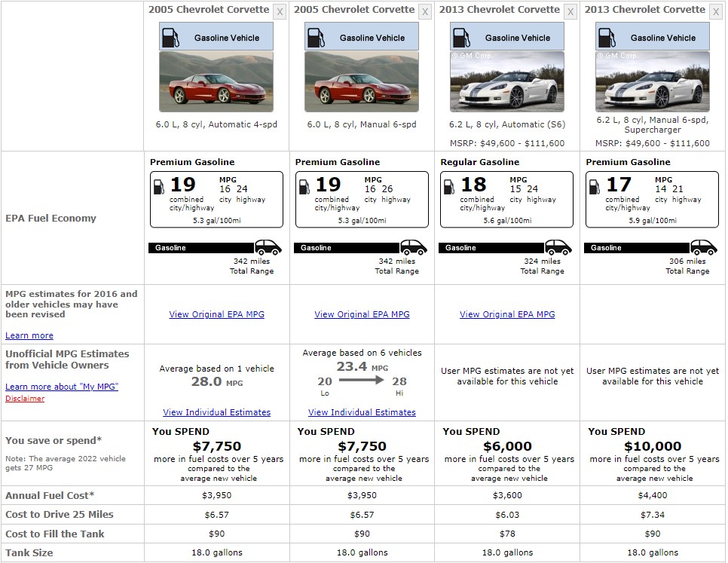The height and width of the screenshot is (563, 728).
Task: Click the 306 miles Total Range text
Action: [687, 266]
